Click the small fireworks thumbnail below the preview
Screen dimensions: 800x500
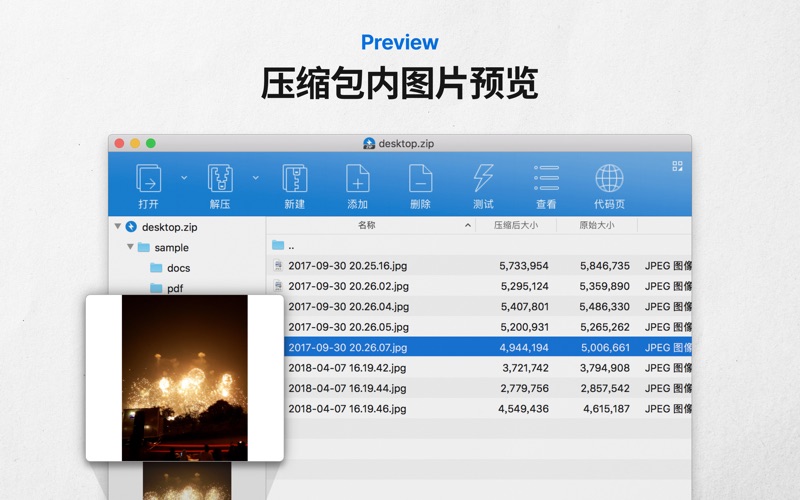[187, 481]
